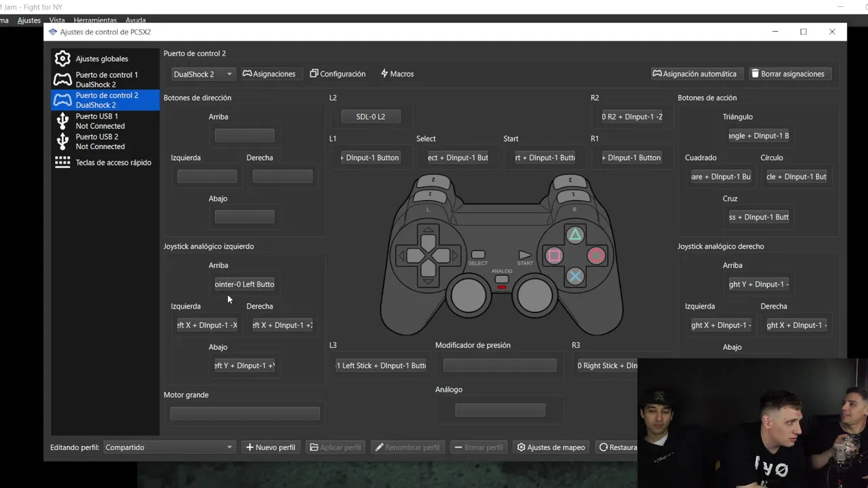This screenshot has width=868, height=488.
Task: Click the L2 binding SDL-0 L2
Action: tap(370, 117)
